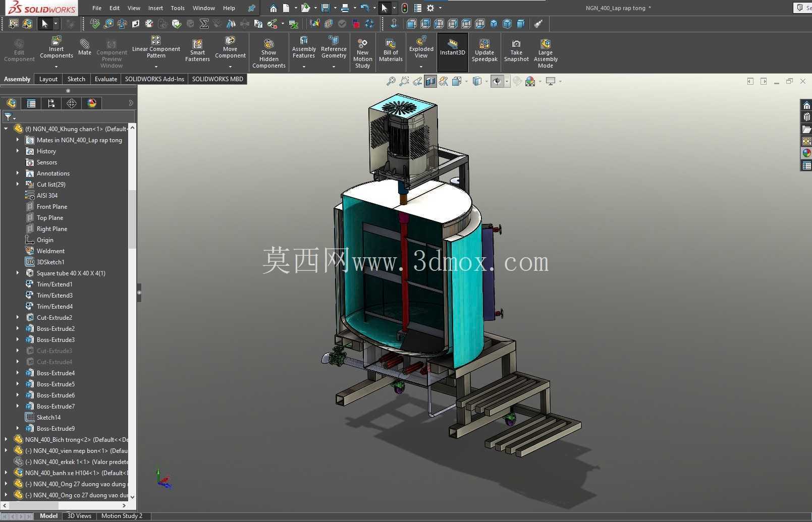Click the Print icon
This screenshot has width=812, height=522.
pyautogui.click(x=345, y=8)
